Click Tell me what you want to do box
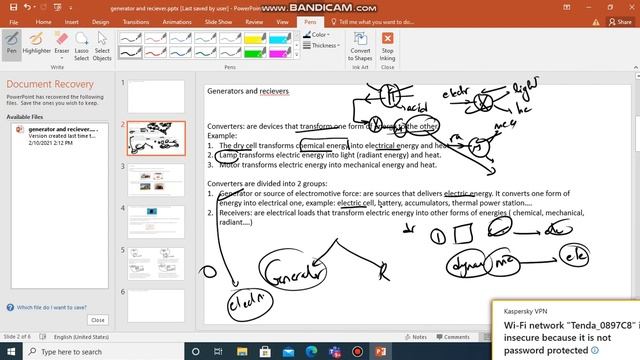Image resolution: width=640 pixels, height=360 pixels. coord(372,22)
